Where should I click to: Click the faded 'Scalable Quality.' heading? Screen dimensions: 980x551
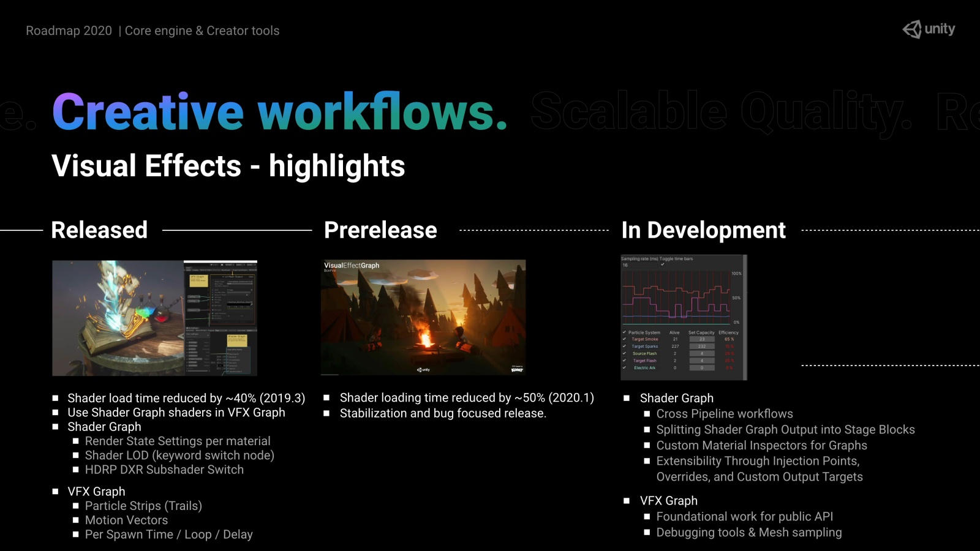[x=722, y=113]
